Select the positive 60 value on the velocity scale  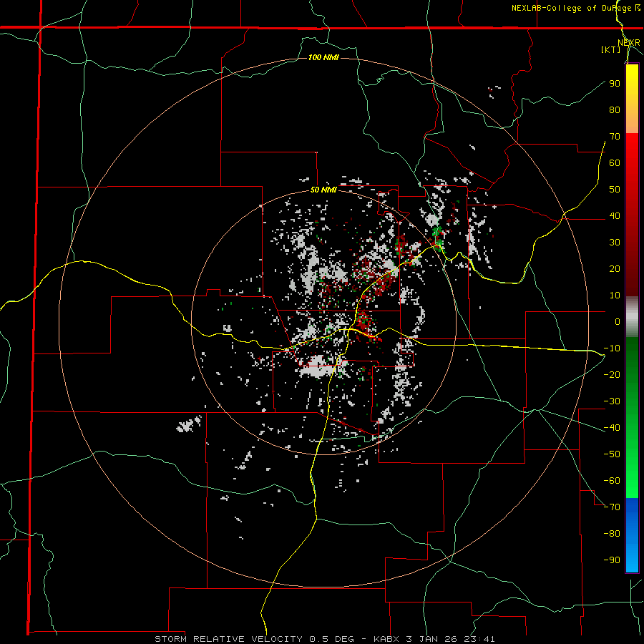coord(615,162)
